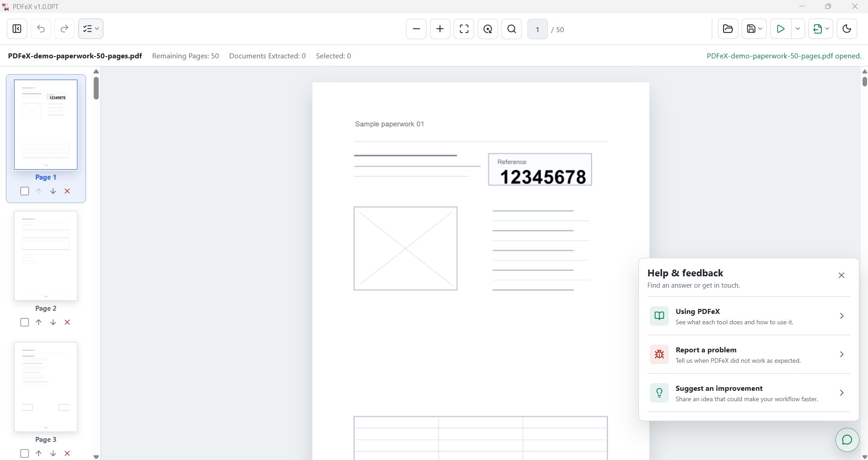Viewport: 868px width, 460px height.
Task: Delete Page 2 with red X
Action: (67, 322)
